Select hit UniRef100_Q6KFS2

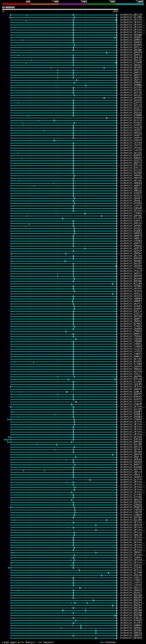coord(131,75)
